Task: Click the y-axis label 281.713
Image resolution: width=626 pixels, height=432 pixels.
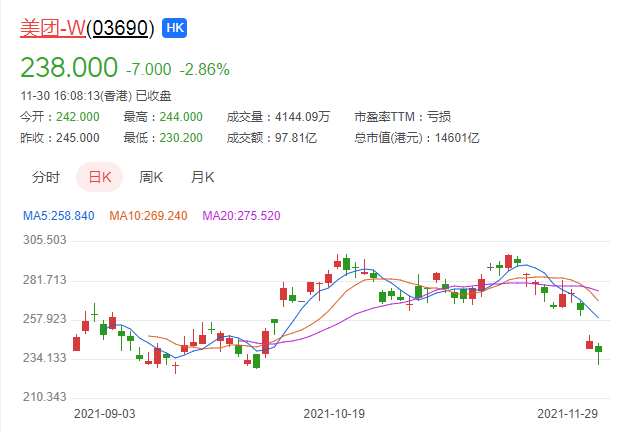Action: click(44, 279)
